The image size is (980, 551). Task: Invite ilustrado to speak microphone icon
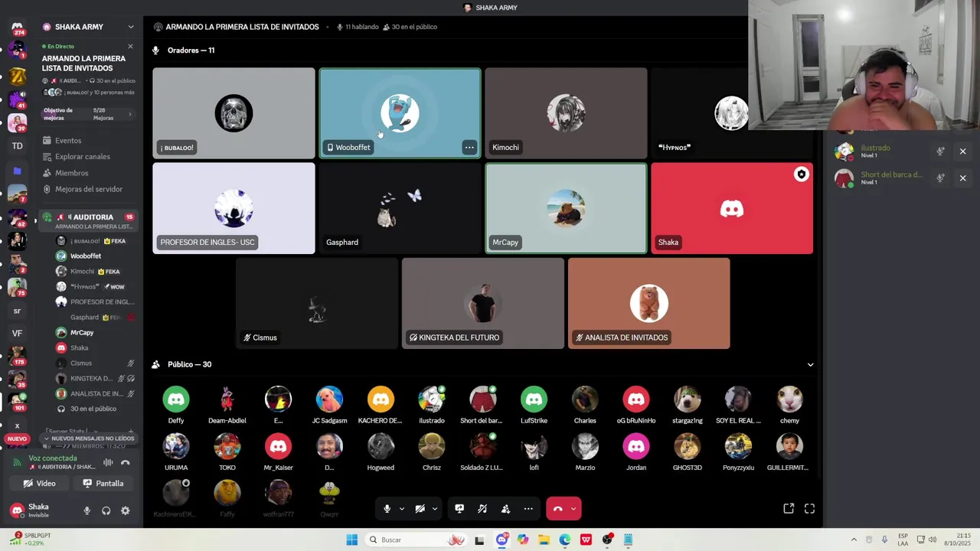[x=940, y=152]
